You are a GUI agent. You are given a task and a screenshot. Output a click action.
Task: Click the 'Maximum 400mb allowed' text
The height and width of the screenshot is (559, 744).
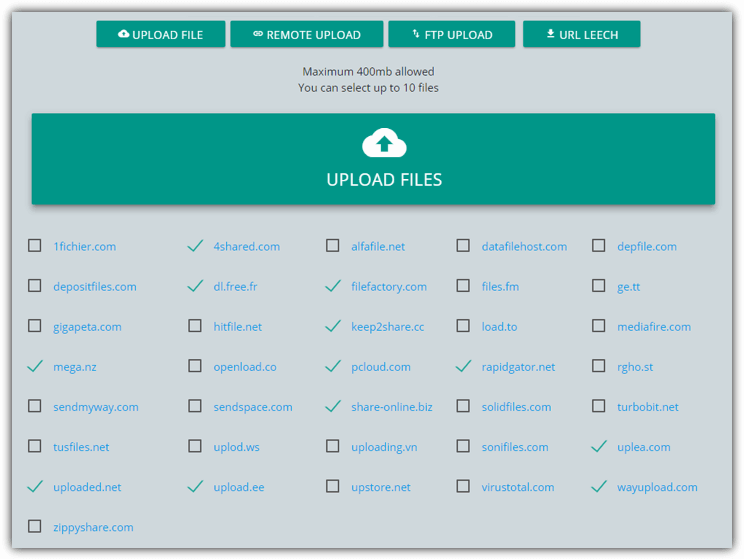[368, 72]
